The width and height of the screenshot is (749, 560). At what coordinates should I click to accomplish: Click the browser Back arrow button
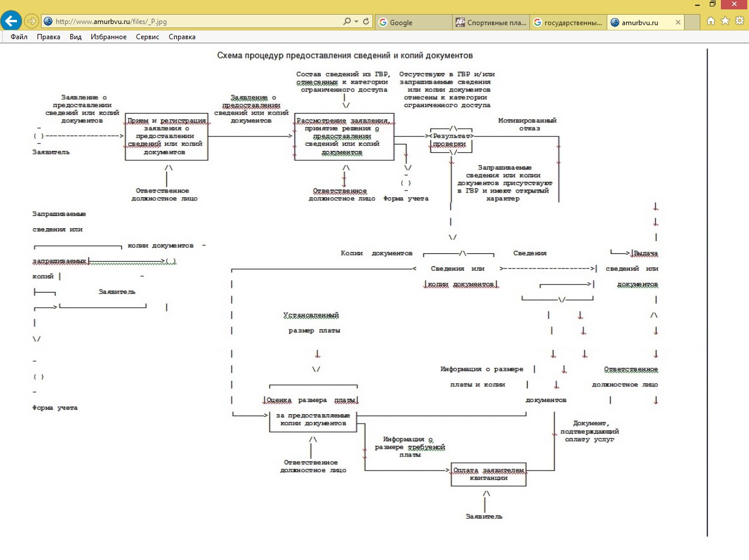pyautogui.click(x=11, y=21)
